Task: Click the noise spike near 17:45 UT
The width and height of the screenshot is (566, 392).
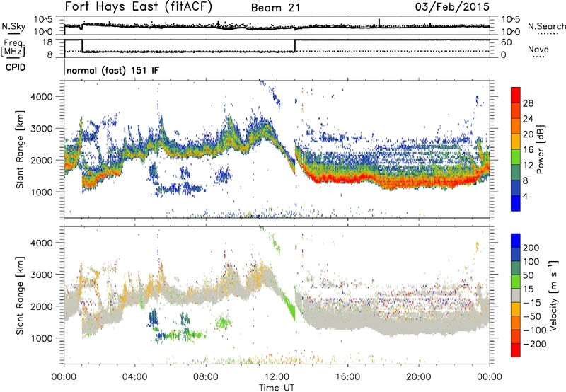Action: pos(379,23)
